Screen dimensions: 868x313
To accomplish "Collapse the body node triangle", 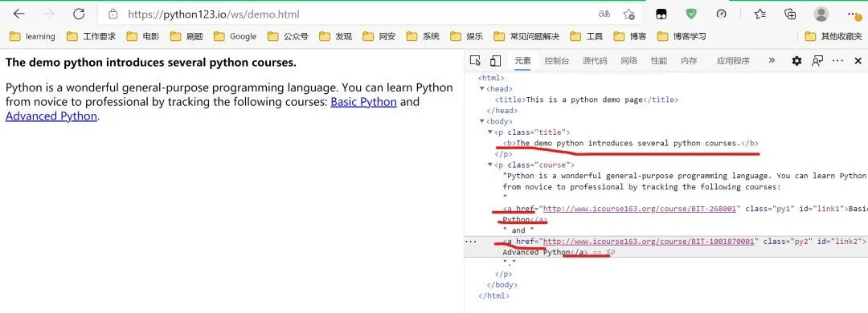I will [x=482, y=121].
